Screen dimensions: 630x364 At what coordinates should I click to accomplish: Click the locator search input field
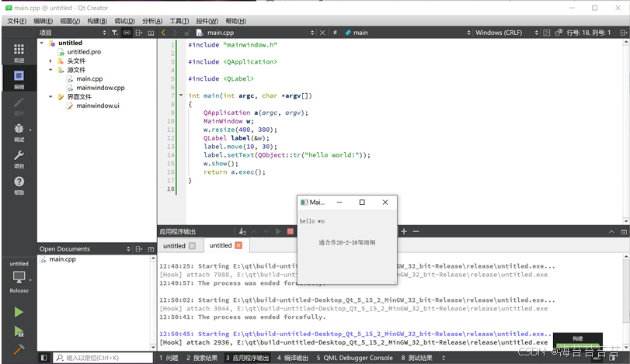point(103,358)
